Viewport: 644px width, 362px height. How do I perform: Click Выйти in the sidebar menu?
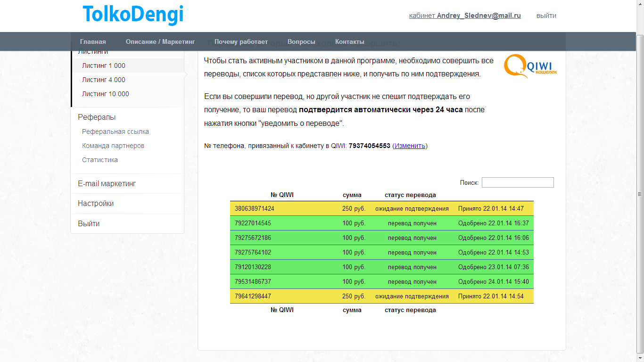point(89,223)
